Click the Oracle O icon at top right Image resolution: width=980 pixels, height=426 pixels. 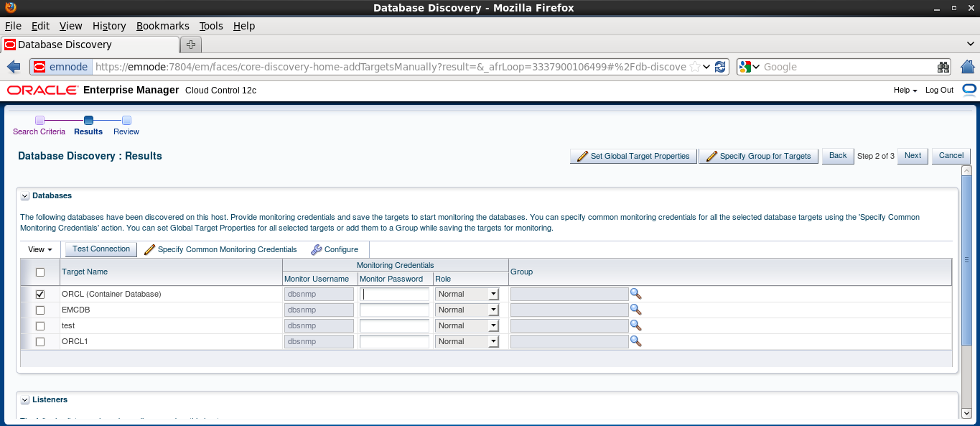[x=969, y=91]
